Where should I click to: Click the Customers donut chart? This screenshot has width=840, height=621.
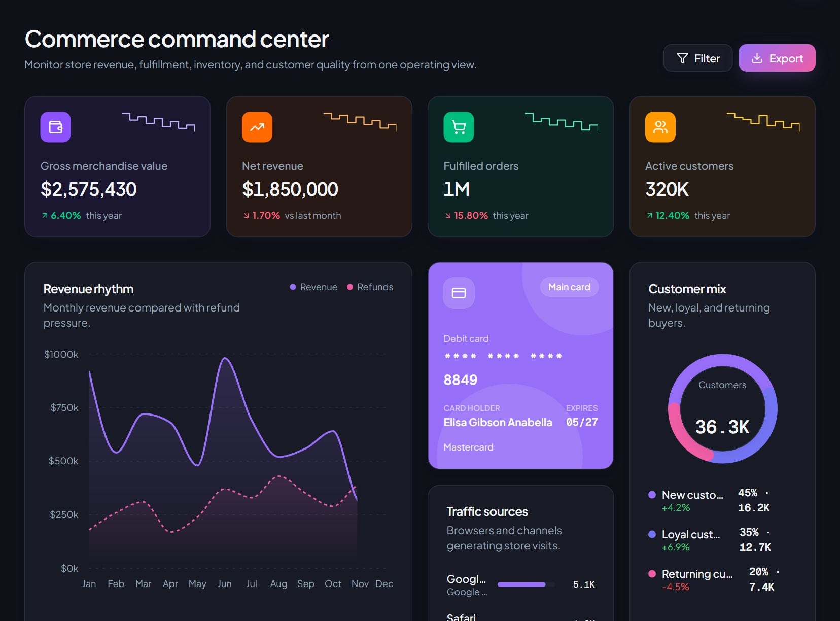(722, 408)
